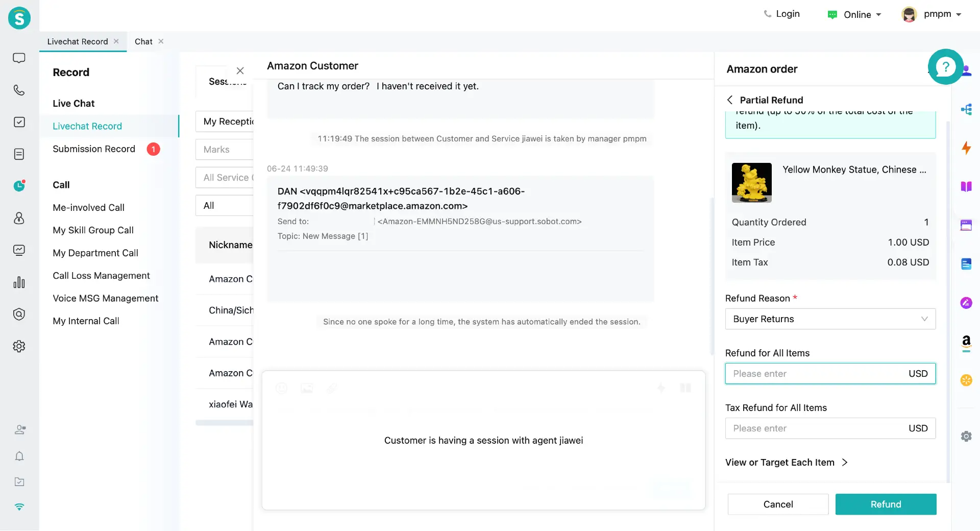Open the clock record icon with red dot
The image size is (980, 531).
pos(19,186)
